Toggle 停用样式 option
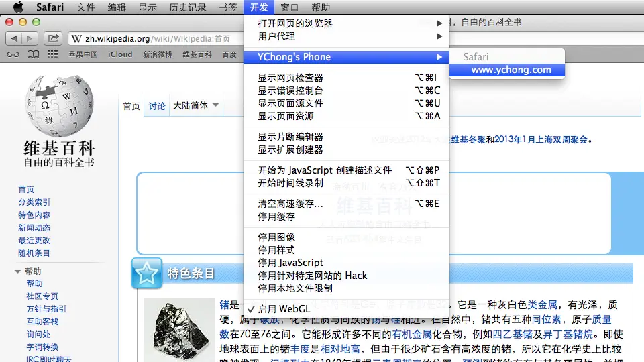This screenshot has height=362, width=644. (346, 250)
